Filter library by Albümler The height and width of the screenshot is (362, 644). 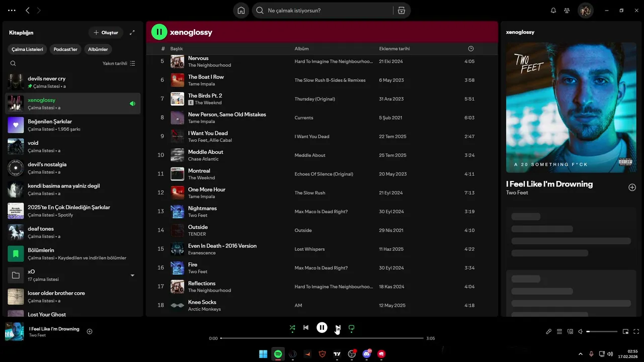(98, 49)
